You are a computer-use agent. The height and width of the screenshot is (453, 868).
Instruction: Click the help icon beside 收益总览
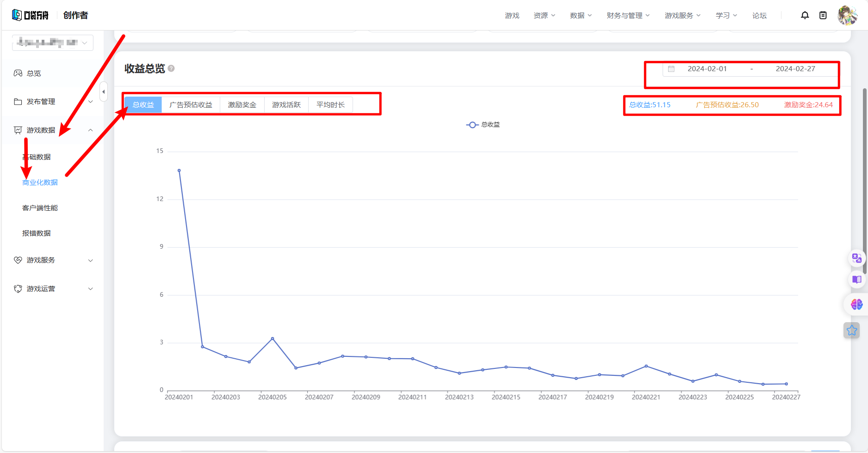(171, 68)
